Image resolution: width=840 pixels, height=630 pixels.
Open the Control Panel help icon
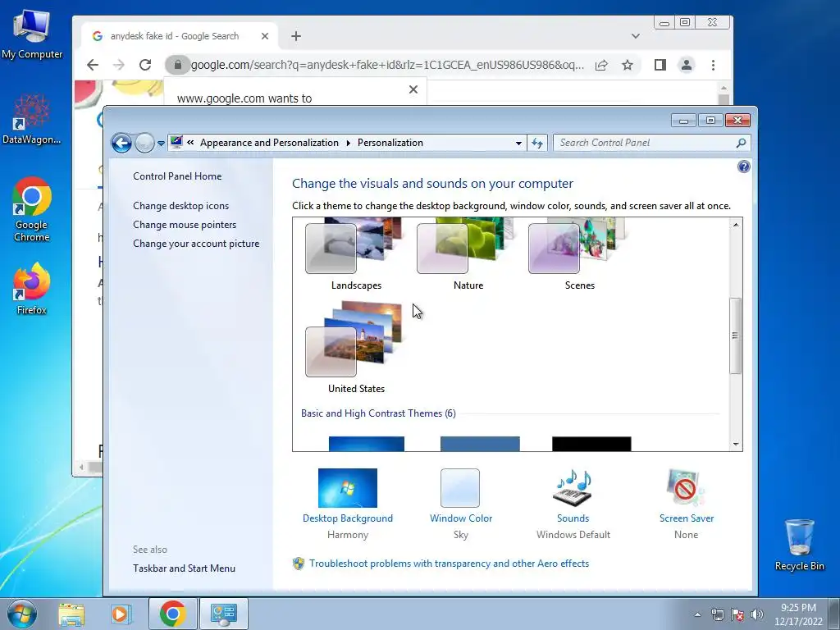pos(743,167)
